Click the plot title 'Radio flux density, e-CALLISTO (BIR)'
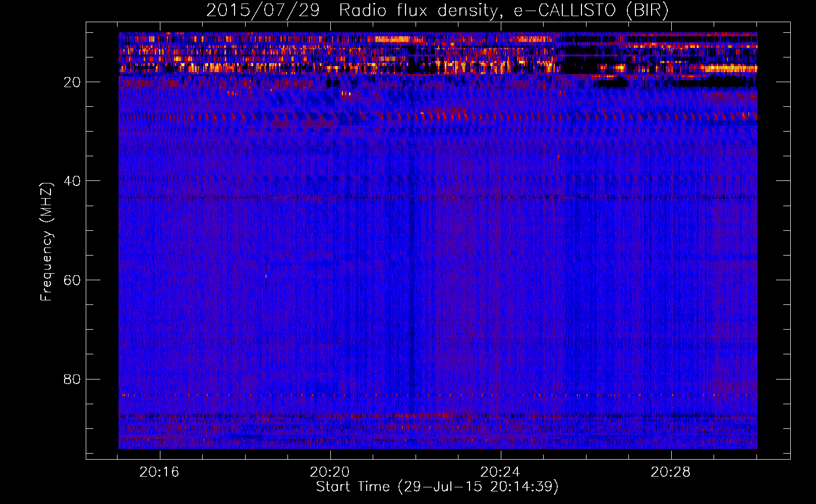Image resolution: width=816 pixels, height=504 pixels. 503,11
